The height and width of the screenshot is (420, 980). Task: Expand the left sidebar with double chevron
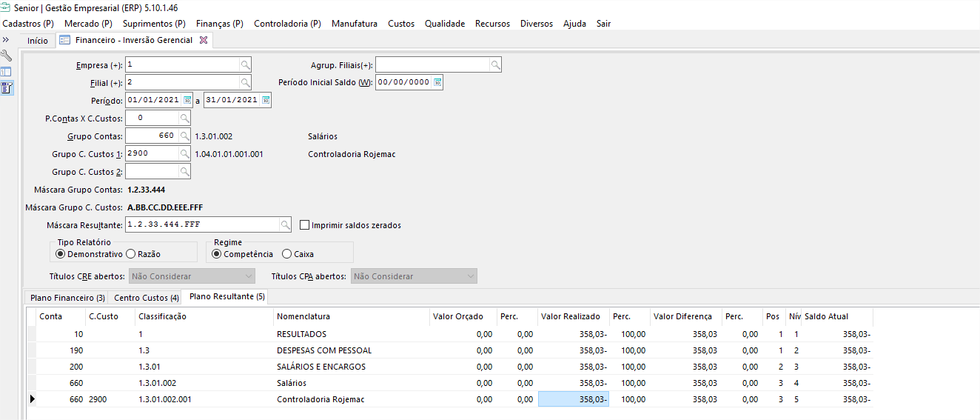point(6,40)
